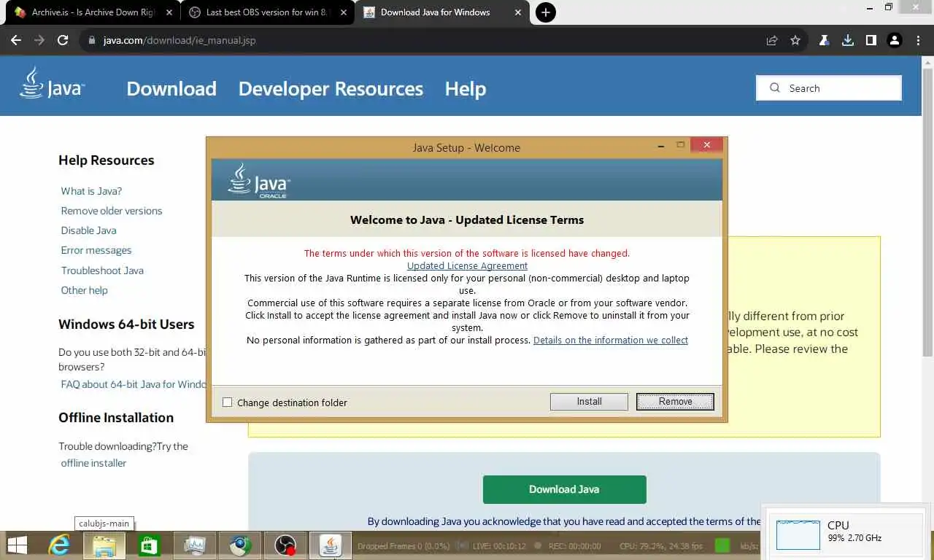The width and height of the screenshot is (934, 560).
Task: Click the browser forward arrow
Action: click(39, 41)
